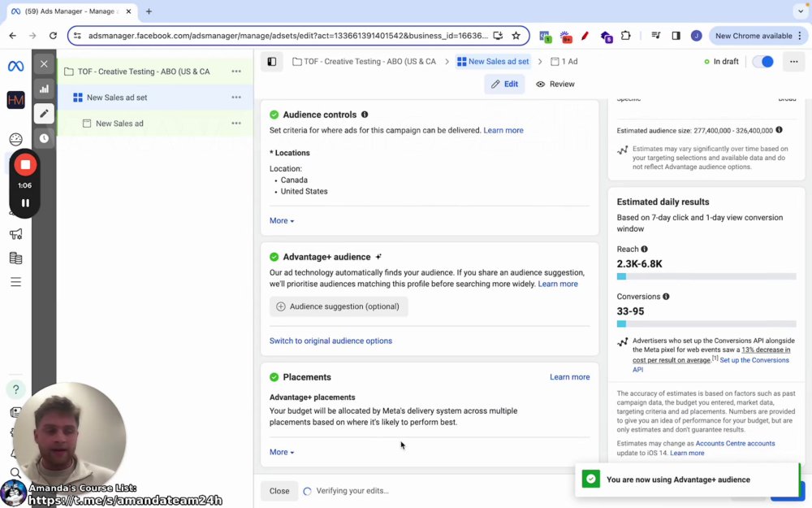Click the Meta logo icon
The height and width of the screenshot is (508, 812).
coord(15,67)
